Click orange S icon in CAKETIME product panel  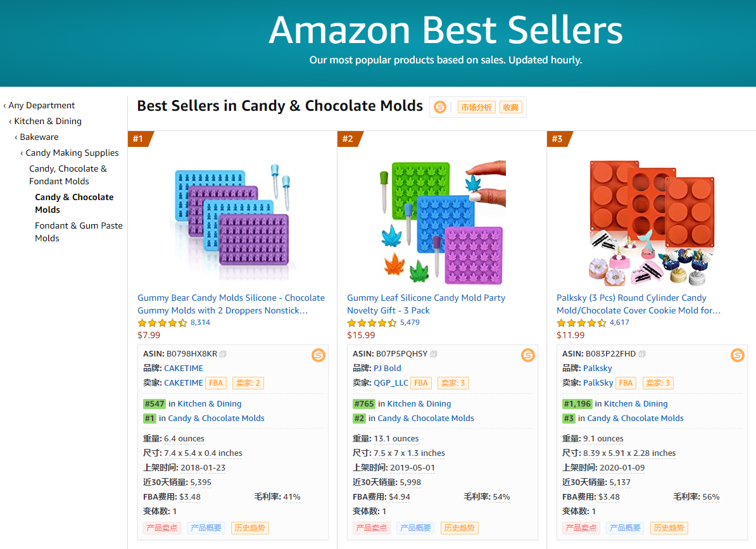click(318, 355)
